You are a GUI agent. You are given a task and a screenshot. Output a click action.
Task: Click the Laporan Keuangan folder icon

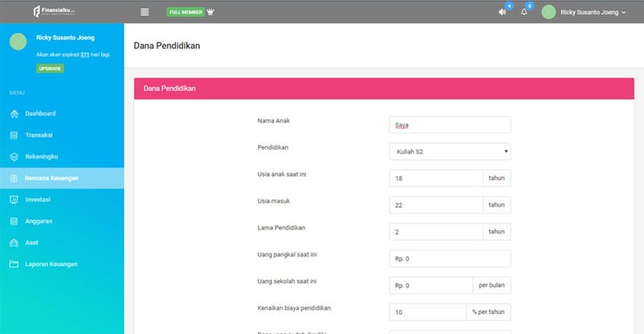tap(14, 264)
